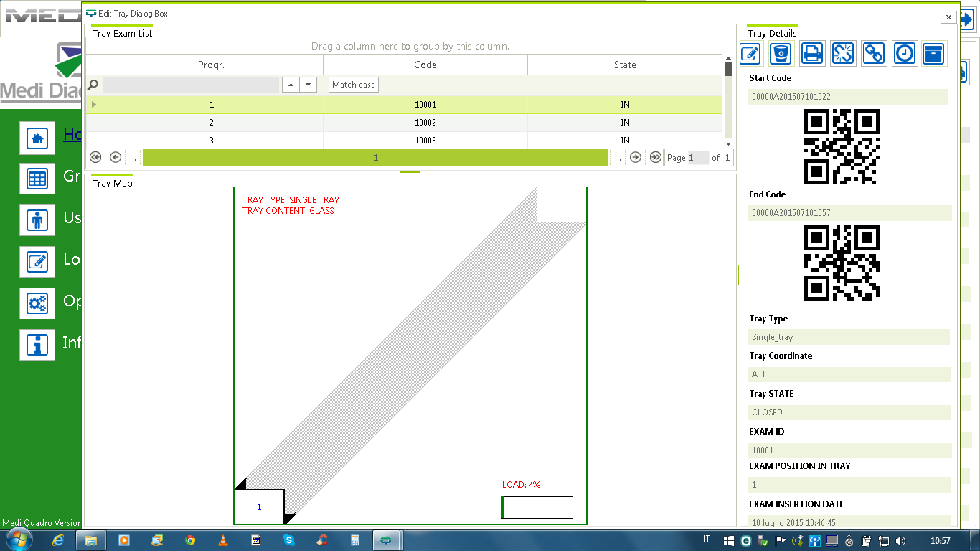Click the Page number input field
The height and width of the screenshot is (551, 980).
tap(698, 158)
